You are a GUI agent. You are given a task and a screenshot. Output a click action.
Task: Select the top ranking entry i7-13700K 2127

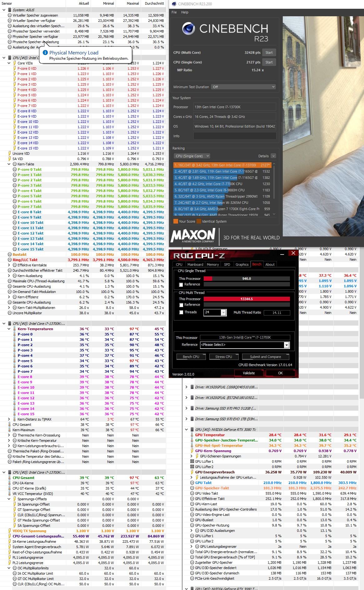(222, 165)
